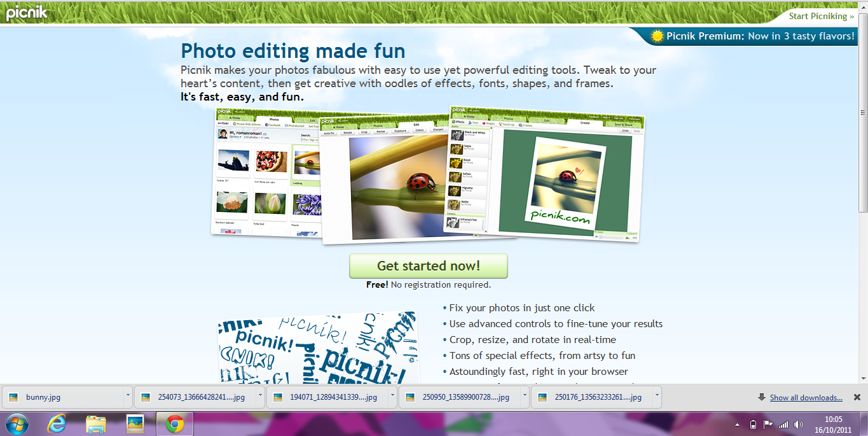Open Windows Explorer folder on taskbar

pos(96,424)
